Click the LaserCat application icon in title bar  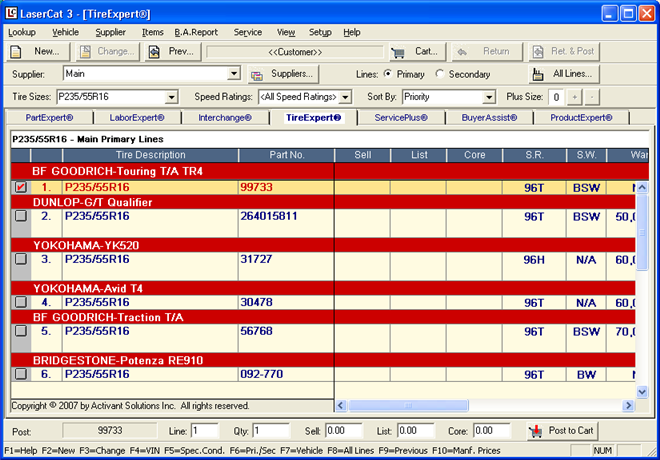pos(13,12)
